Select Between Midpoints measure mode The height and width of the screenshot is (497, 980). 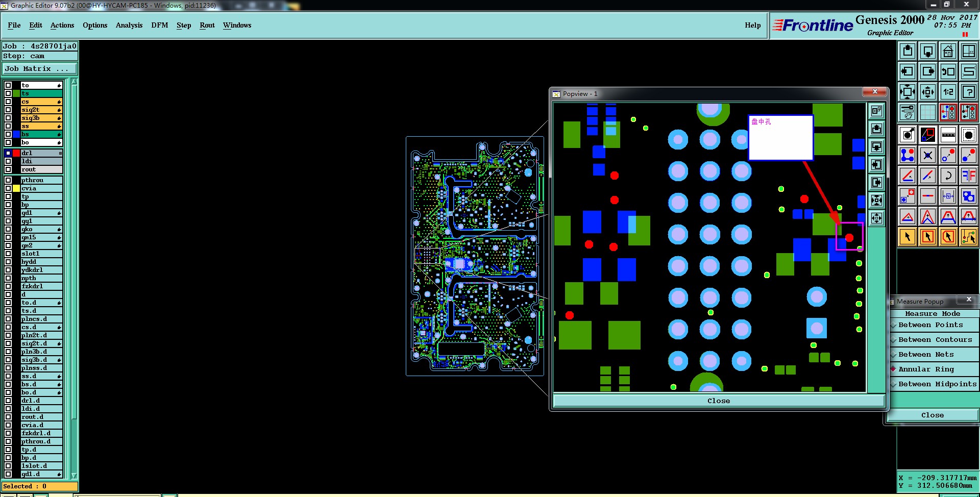pos(934,384)
